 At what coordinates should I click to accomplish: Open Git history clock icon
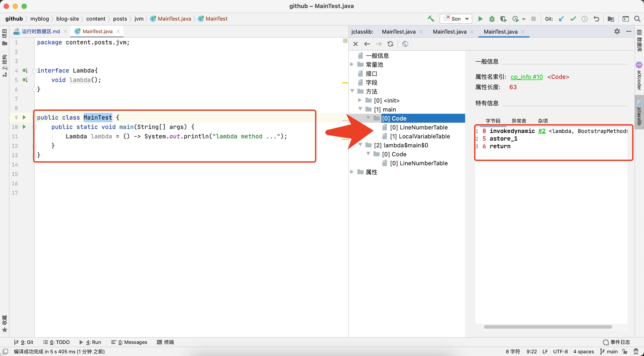pyautogui.click(x=585, y=19)
